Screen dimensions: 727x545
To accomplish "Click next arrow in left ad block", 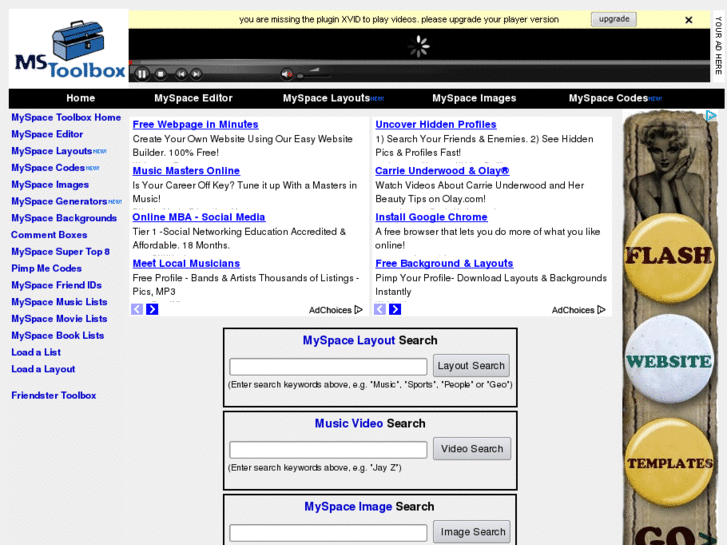I will pyautogui.click(x=152, y=309).
